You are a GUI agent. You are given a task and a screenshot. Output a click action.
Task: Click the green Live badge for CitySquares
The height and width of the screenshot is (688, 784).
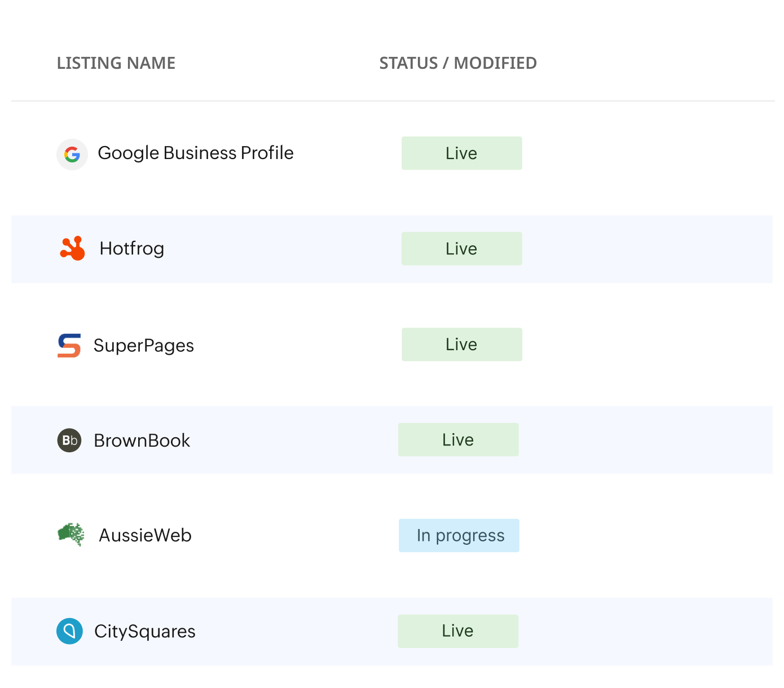pyautogui.click(x=458, y=631)
